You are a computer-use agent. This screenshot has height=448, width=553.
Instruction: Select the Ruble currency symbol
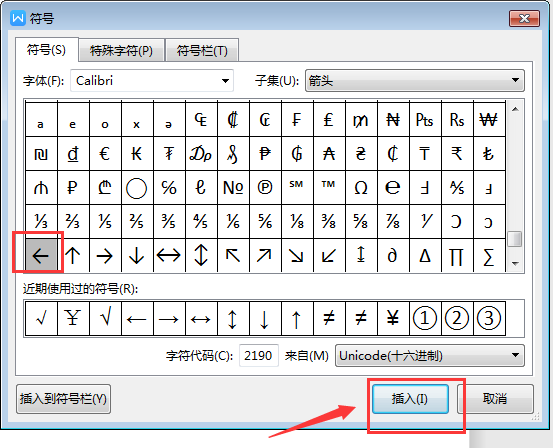73,187
